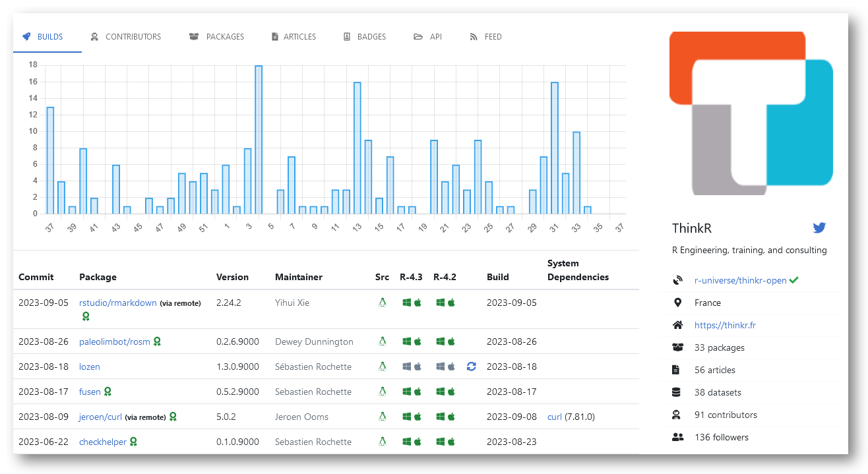
Task: Click the home icon next to https://thinkr.fr
Action: coord(677,325)
